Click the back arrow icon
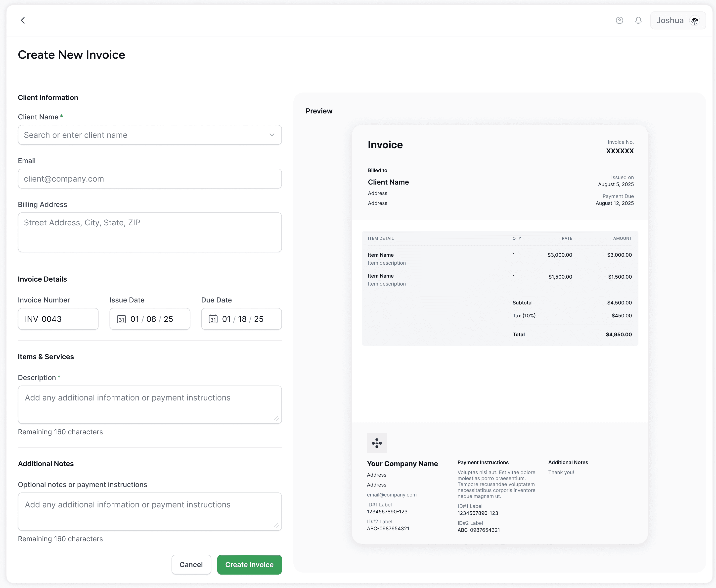The height and width of the screenshot is (588, 716). (23, 20)
